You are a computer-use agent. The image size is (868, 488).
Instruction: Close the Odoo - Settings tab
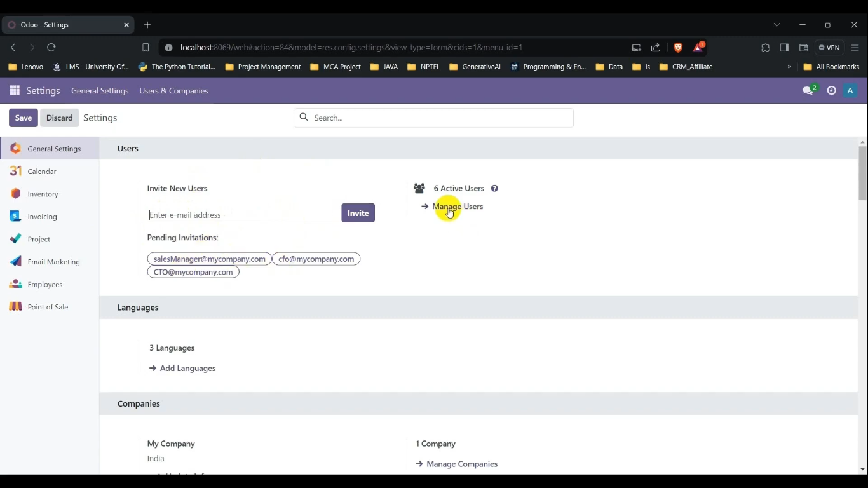[126, 25]
